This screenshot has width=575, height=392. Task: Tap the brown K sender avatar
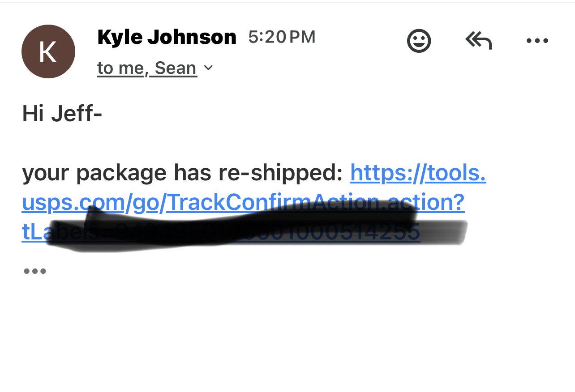pos(48,51)
